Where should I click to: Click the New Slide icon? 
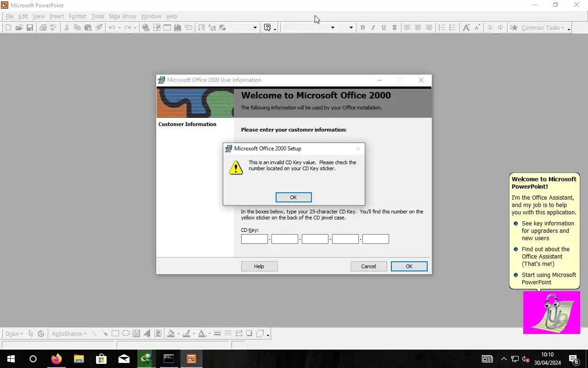coord(188,28)
